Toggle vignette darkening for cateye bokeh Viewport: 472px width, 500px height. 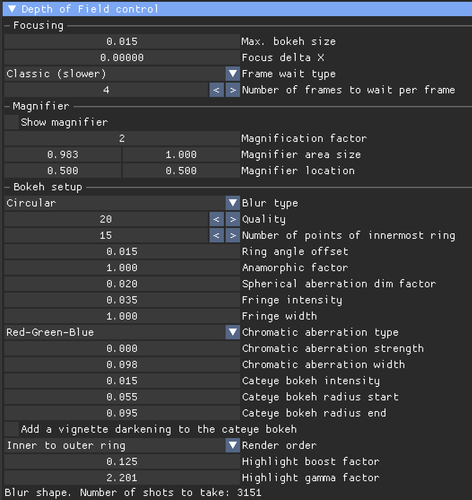pos(12,429)
